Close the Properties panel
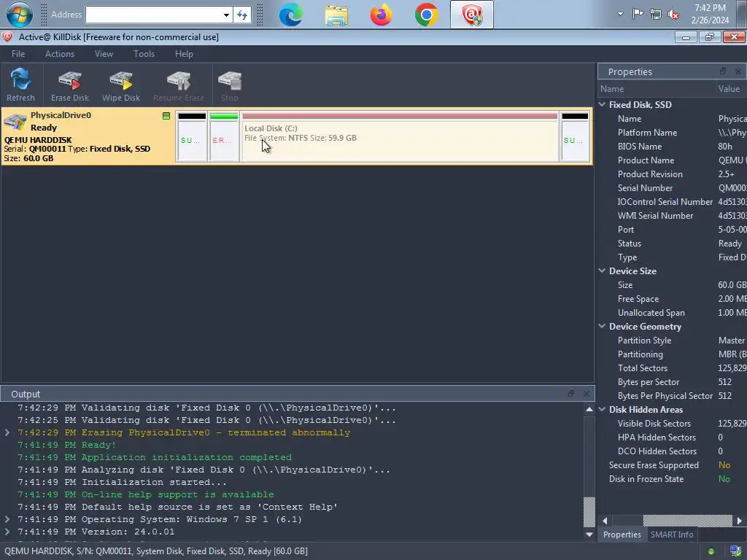The height and width of the screenshot is (560, 747). coord(738,71)
